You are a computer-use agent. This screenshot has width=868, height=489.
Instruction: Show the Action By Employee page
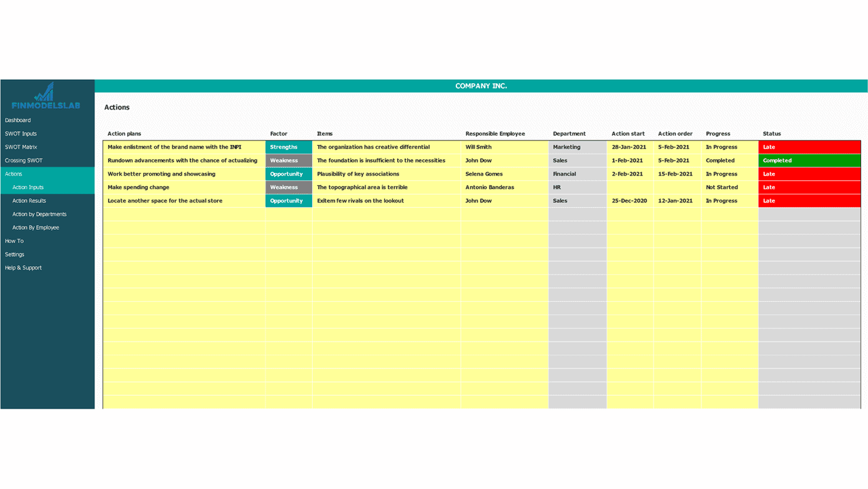point(36,228)
